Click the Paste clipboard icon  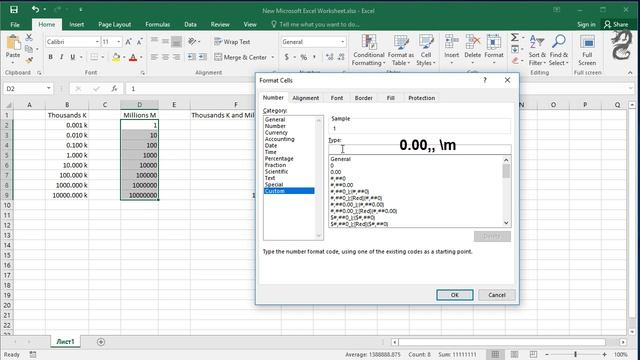point(13,43)
